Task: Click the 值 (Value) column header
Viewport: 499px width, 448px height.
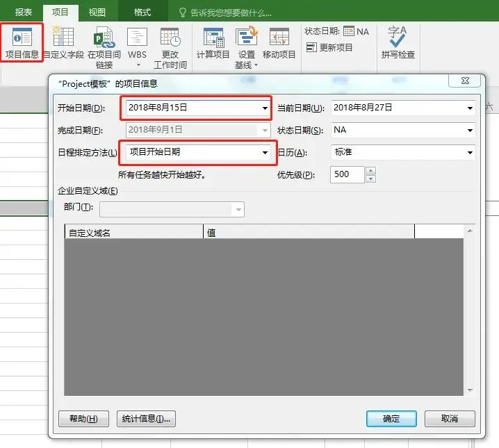Action: pyautogui.click(x=309, y=232)
